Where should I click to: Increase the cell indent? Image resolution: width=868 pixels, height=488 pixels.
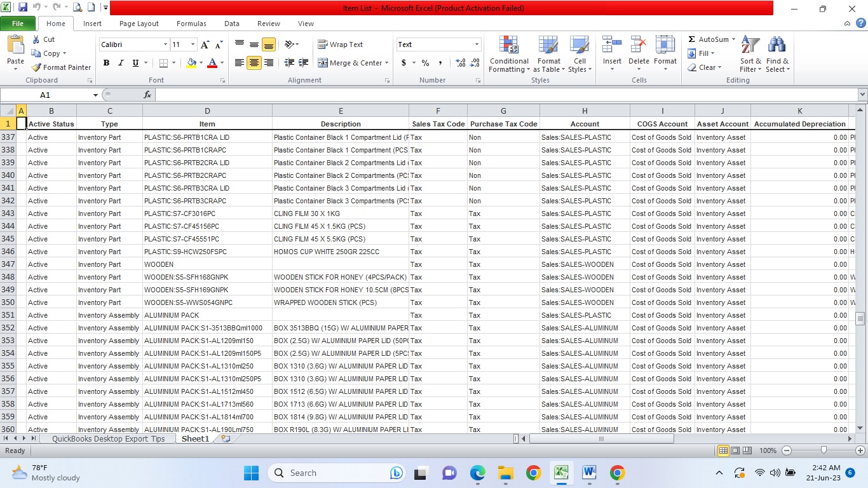click(304, 63)
